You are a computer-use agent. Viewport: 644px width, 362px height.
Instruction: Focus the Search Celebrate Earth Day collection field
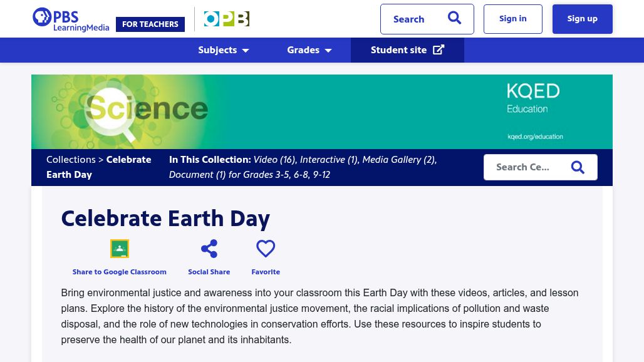(x=525, y=167)
